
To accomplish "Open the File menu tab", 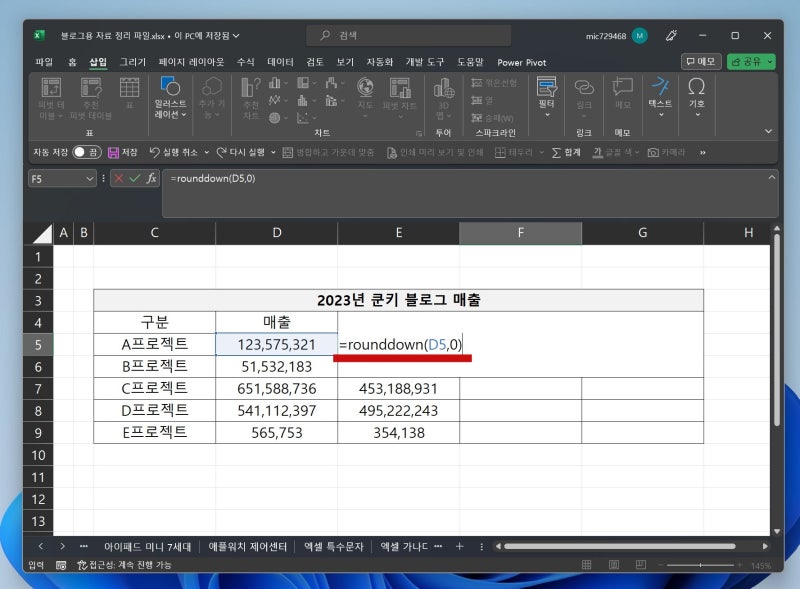I will [44, 62].
